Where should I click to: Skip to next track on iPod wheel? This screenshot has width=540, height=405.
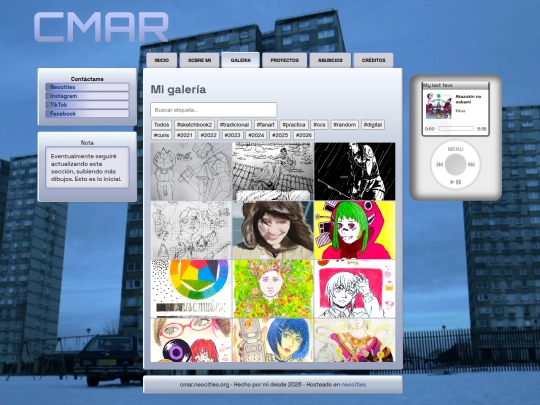[x=471, y=165]
